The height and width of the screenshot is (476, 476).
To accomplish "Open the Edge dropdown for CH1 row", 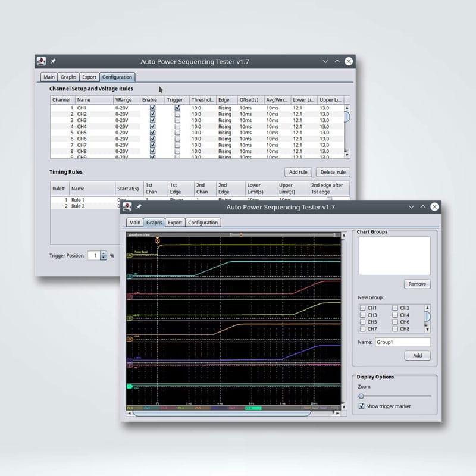I will click(225, 108).
